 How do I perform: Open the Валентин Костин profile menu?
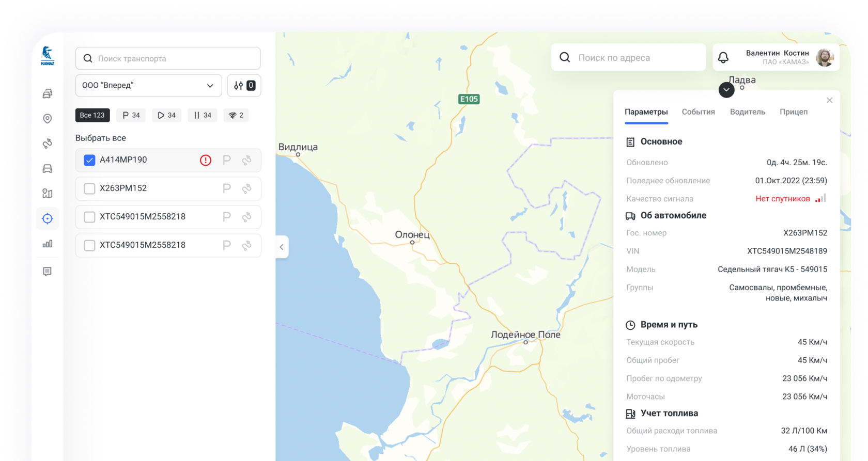(x=776, y=57)
